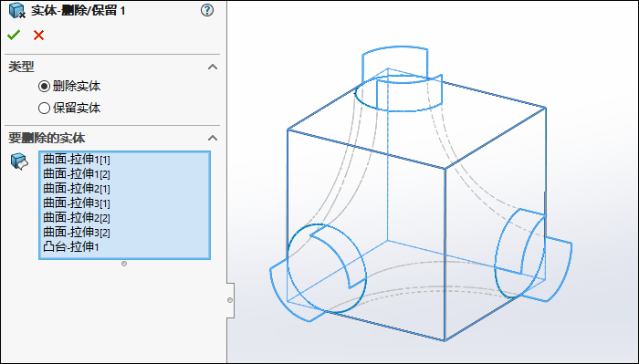Select the 删除实体 radio button

point(44,87)
